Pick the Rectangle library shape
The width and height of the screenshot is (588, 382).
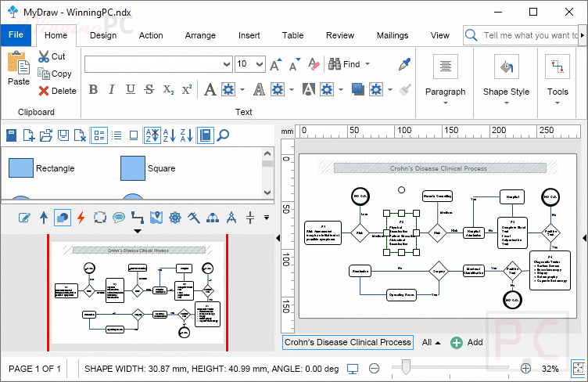(41, 168)
